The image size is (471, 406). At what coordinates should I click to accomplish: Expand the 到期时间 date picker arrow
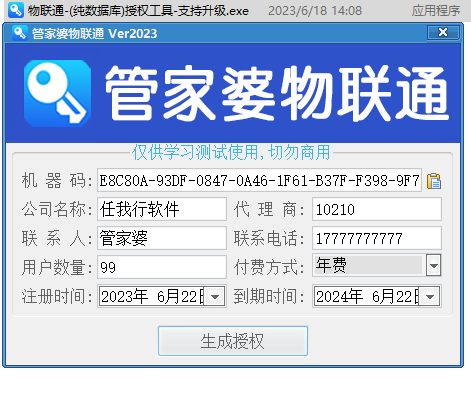tap(430, 296)
